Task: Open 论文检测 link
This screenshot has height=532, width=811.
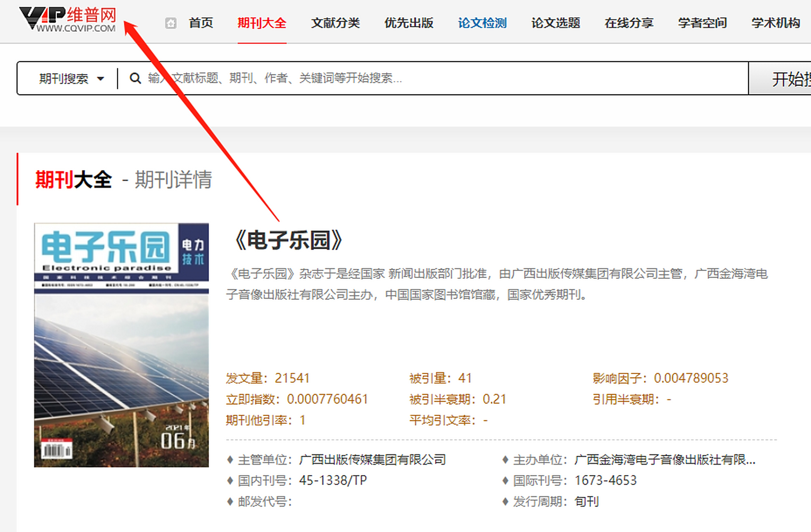Action: pyautogui.click(x=482, y=23)
